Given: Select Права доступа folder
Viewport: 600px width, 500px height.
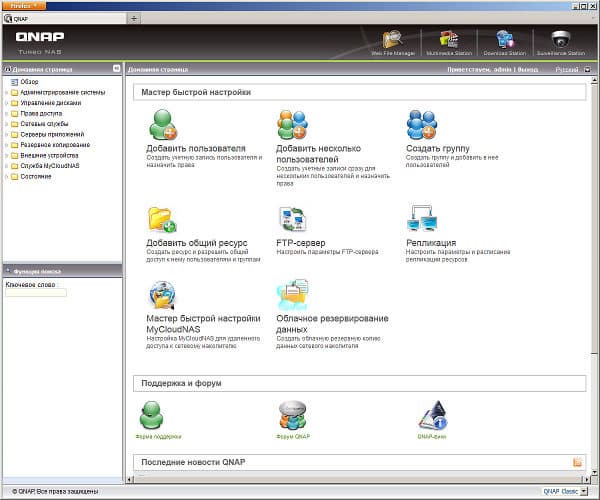Looking at the screenshot, I should [x=41, y=114].
